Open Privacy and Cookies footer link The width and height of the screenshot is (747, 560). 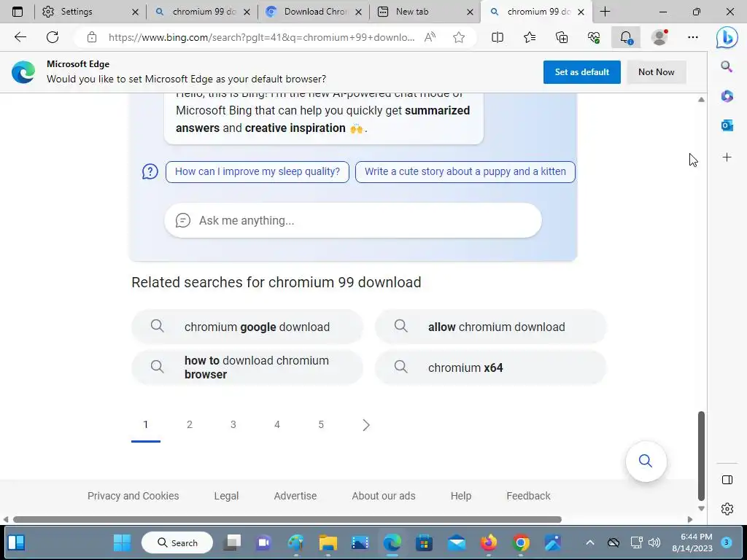pyautogui.click(x=133, y=496)
